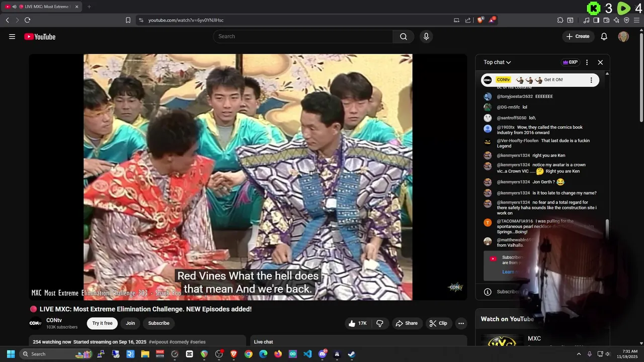Image resolution: width=644 pixels, height=362 pixels.
Task: Click the Join membership button
Action: [130, 323]
